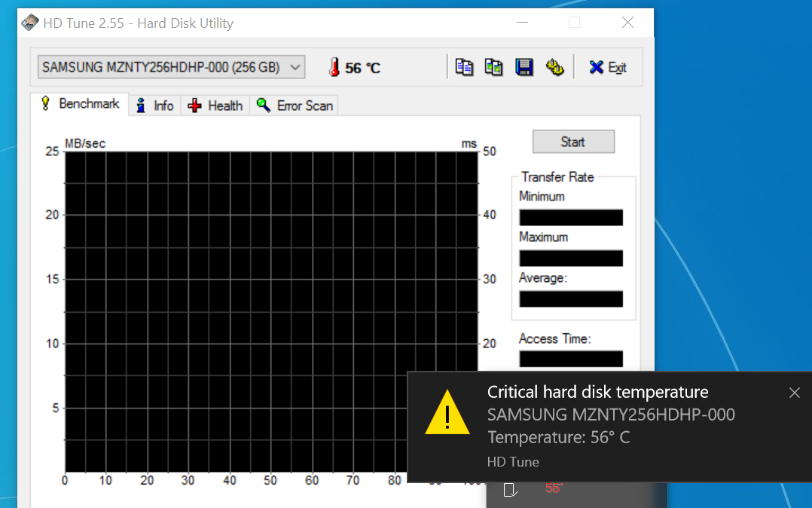Click the 'MB/sec' axis label
Screen dimensions: 812x508
coord(85,144)
